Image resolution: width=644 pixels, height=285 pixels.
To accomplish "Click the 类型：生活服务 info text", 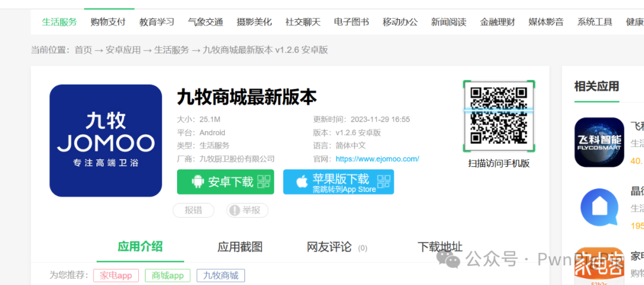I will click(x=203, y=145).
